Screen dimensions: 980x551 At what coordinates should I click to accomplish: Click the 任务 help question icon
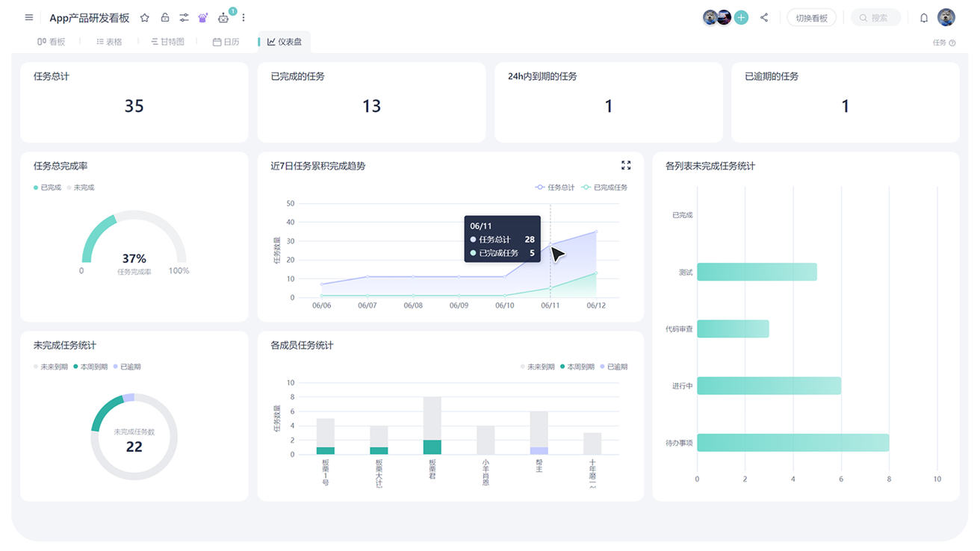pyautogui.click(x=952, y=43)
